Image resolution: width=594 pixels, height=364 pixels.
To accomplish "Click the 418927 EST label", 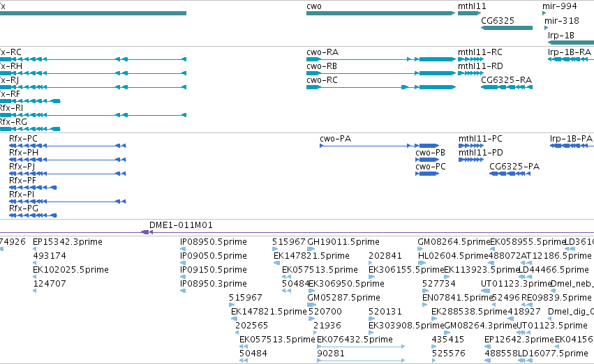I will tap(524, 312).
